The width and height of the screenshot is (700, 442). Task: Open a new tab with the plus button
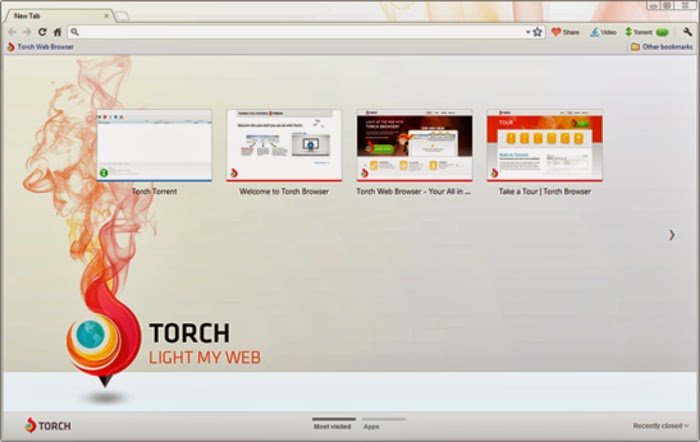pyautogui.click(x=122, y=17)
